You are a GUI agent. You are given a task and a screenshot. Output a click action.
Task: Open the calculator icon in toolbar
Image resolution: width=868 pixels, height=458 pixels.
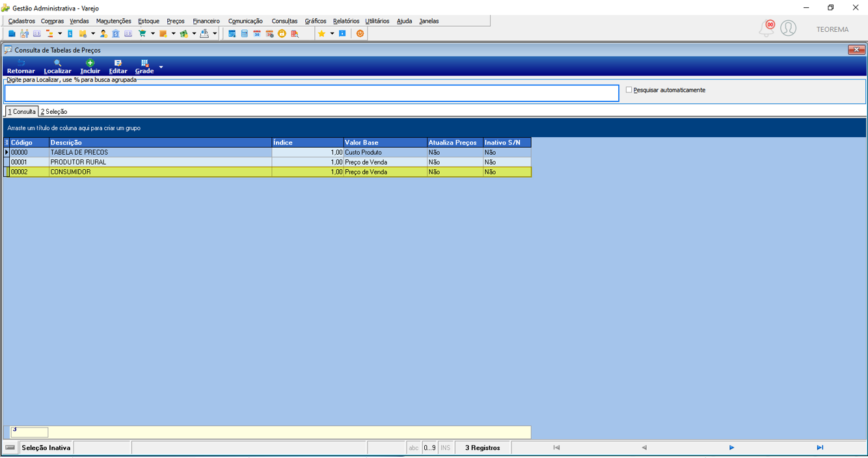click(244, 33)
